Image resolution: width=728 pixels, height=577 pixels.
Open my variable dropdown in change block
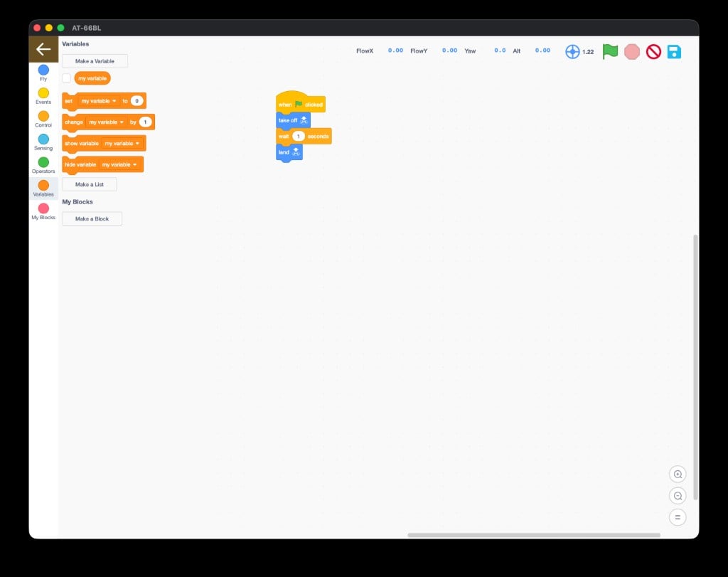(x=106, y=122)
